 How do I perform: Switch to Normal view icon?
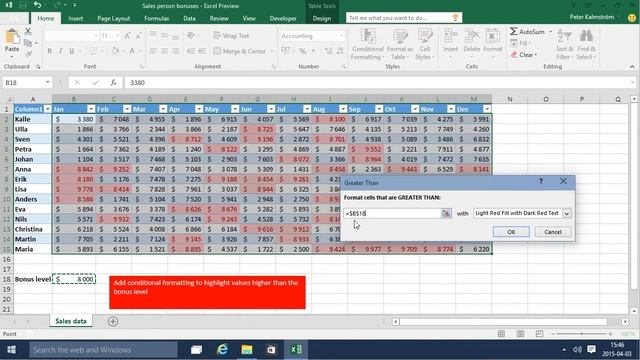click(x=501, y=334)
